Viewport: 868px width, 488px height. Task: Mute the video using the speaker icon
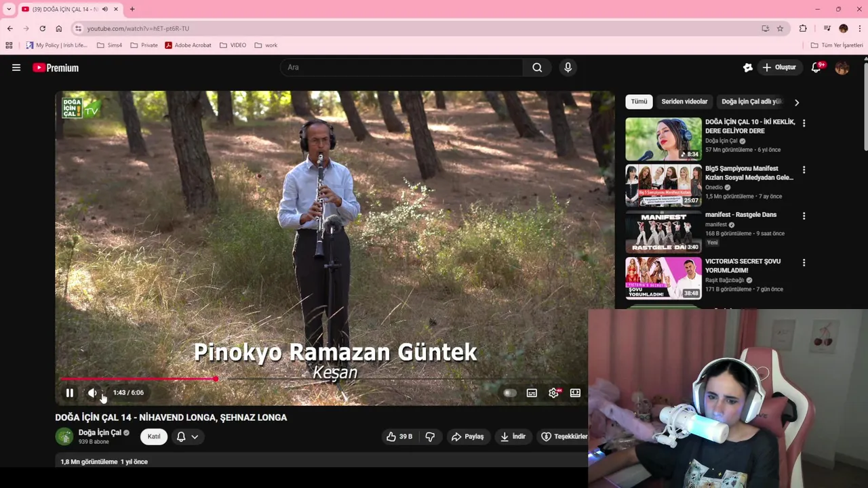92,393
